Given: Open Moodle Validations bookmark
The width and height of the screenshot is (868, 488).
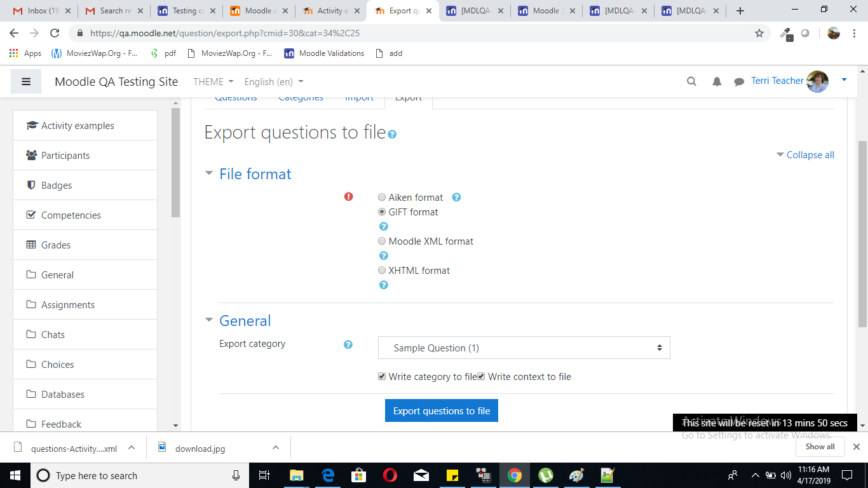Looking at the screenshot, I should [324, 53].
